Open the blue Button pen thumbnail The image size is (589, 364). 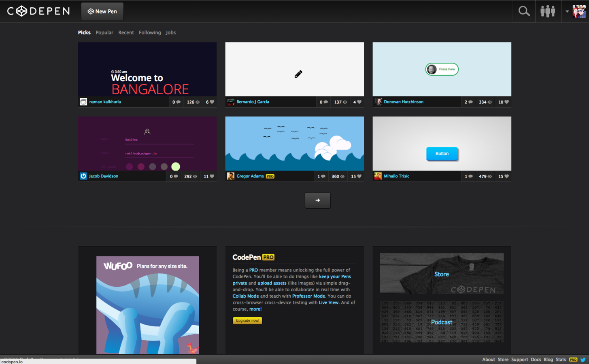pos(442,144)
